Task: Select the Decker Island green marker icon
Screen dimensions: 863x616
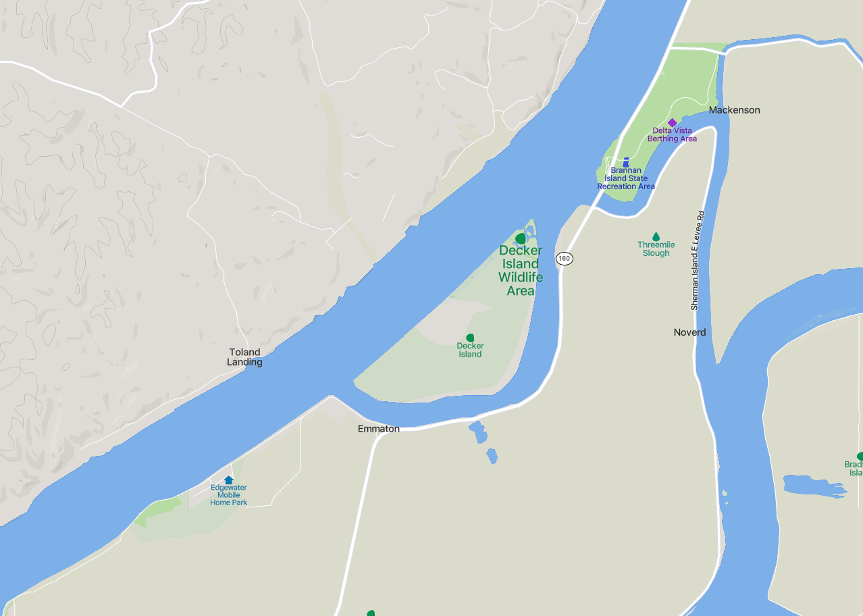Action: click(x=470, y=338)
